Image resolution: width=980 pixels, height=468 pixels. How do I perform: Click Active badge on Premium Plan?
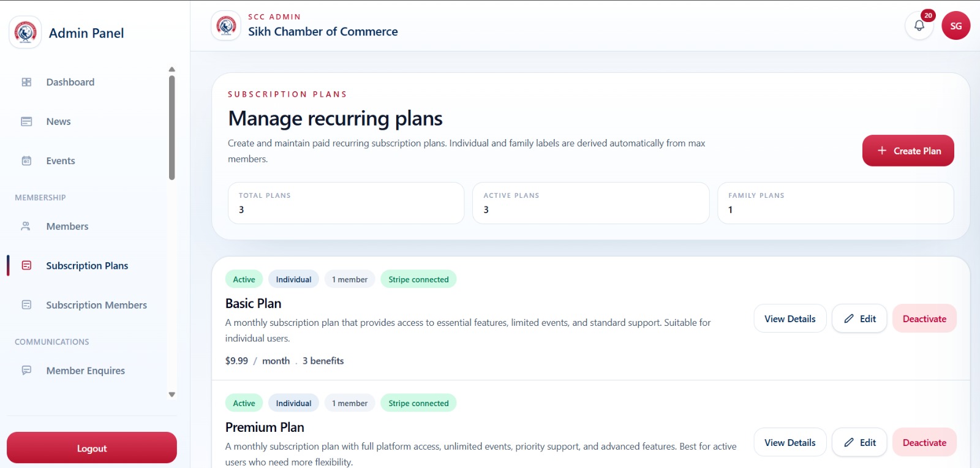click(x=244, y=403)
